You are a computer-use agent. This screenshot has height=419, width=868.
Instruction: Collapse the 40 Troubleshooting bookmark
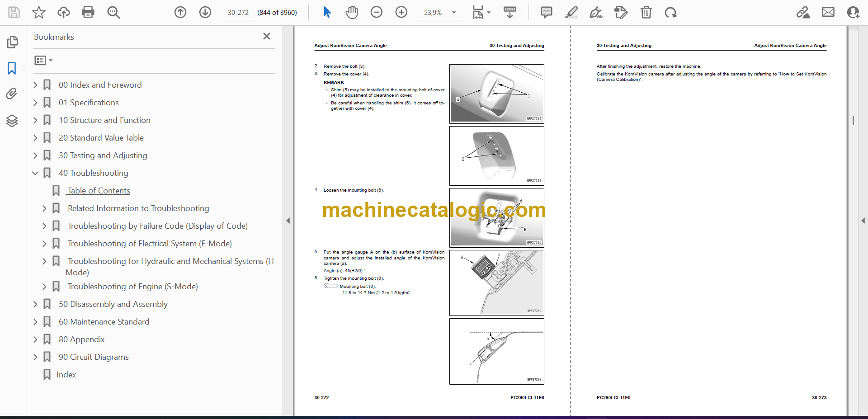tap(35, 173)
